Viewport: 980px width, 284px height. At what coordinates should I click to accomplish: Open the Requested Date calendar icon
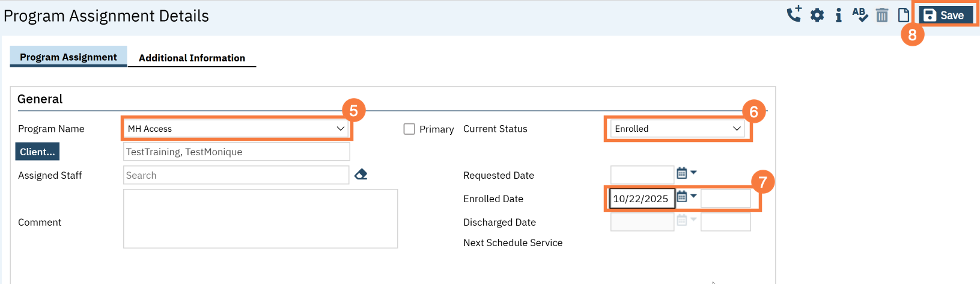tap(681, 173)
